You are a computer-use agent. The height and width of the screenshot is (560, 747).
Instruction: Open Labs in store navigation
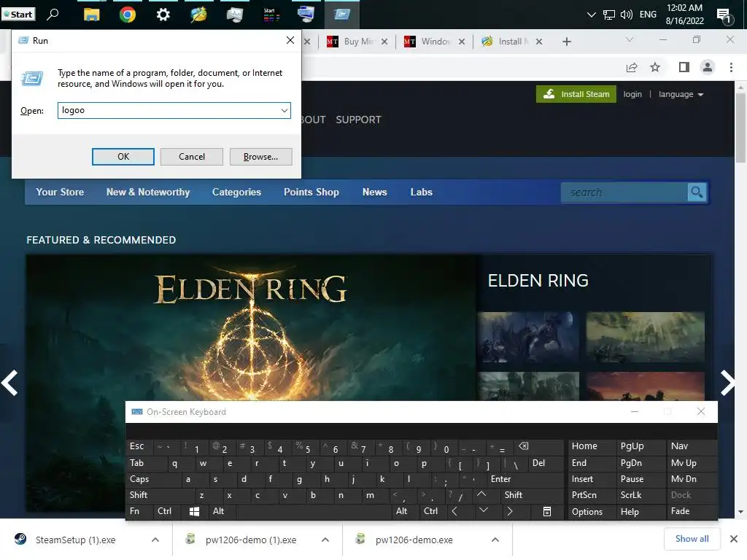[421, 192]
